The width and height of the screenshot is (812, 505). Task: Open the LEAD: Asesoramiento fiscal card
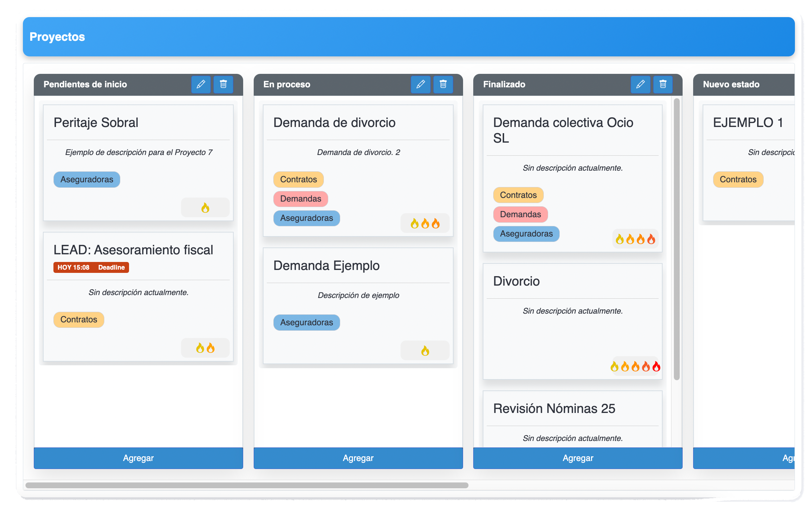click(x=133, y=250)
